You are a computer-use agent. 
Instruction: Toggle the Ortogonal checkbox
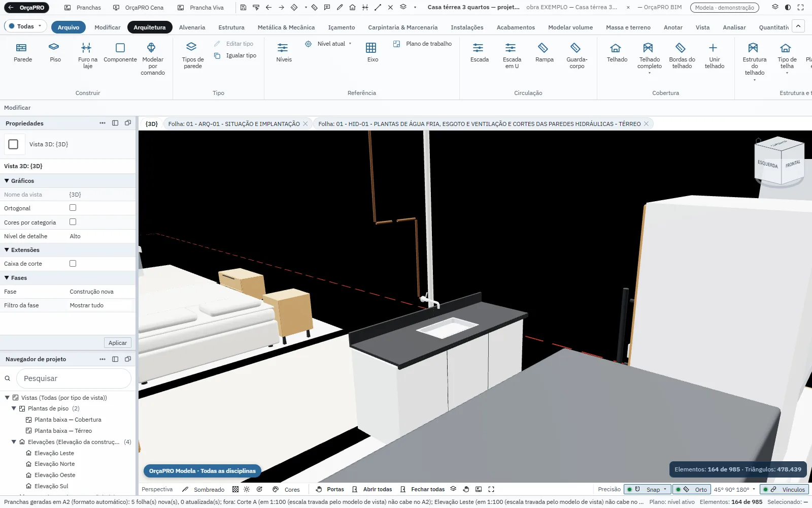click(73, 208)
